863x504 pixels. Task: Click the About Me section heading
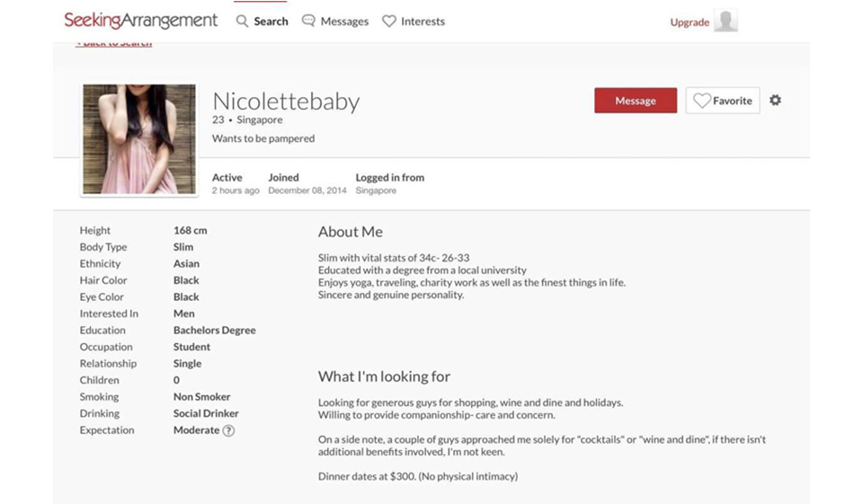(350, 232)
